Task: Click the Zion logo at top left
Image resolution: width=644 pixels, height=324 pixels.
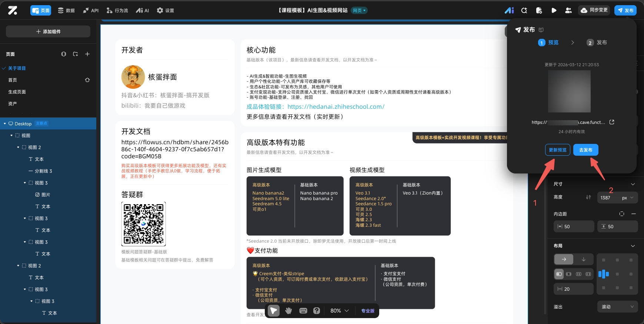Action: point(13,10)
